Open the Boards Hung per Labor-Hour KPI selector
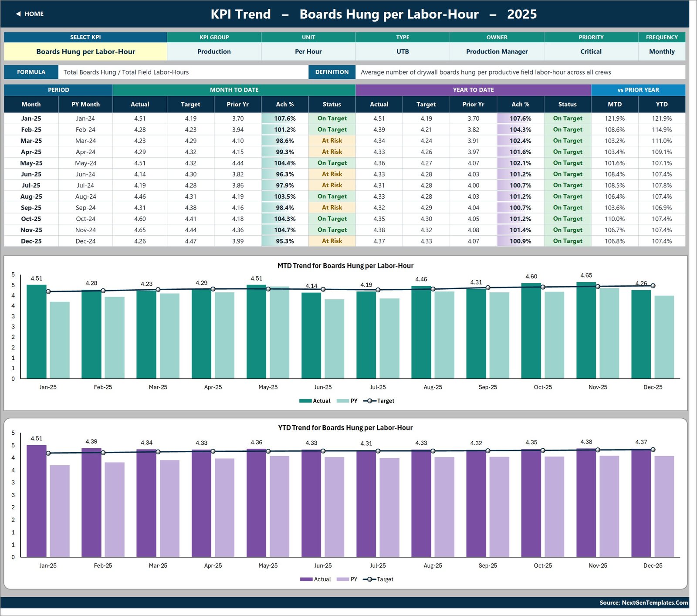 click(86, 51)
